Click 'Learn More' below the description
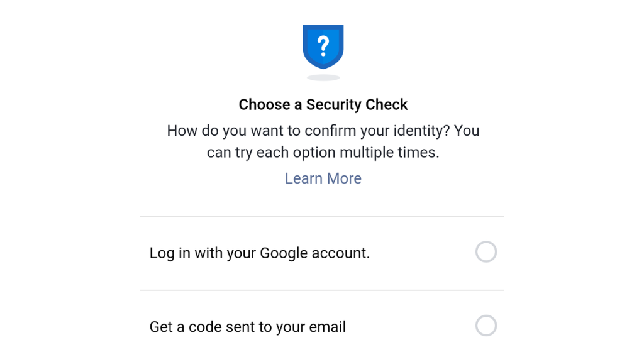This screenshot has width=644, height=362. [323, 178]
